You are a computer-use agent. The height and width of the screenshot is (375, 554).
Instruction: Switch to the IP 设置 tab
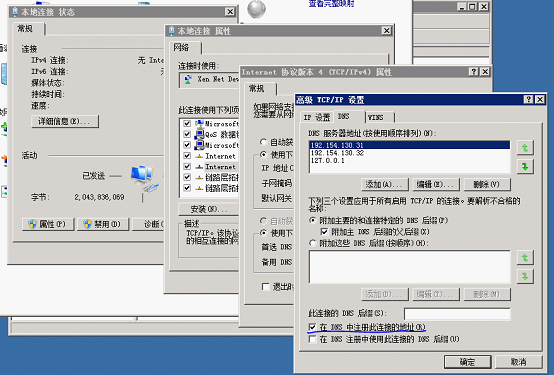[x=317, y=117]
